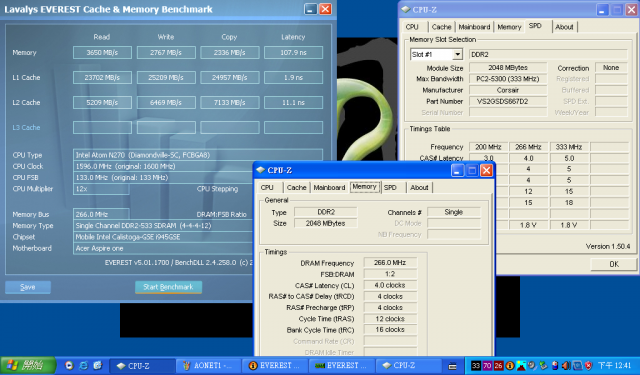This screenshot has height=375, width=640.
Task: Open the Cache tab in front CPU-Z window
Action: 296,187
